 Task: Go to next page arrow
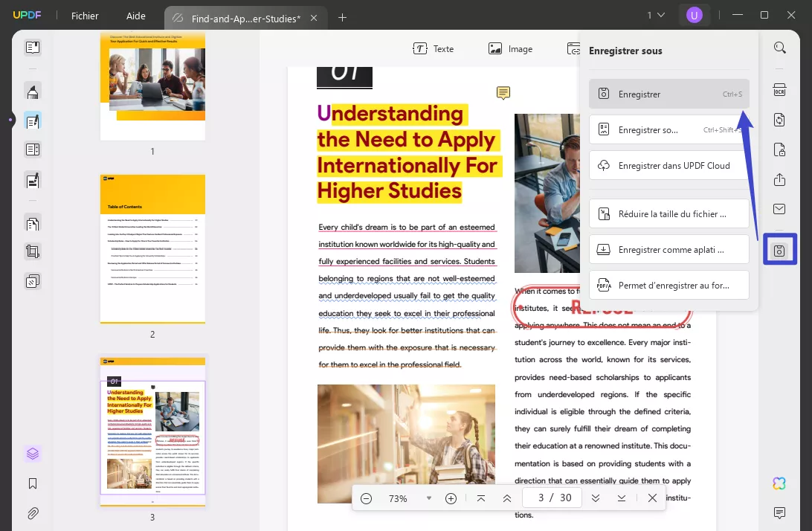point(596,498)
